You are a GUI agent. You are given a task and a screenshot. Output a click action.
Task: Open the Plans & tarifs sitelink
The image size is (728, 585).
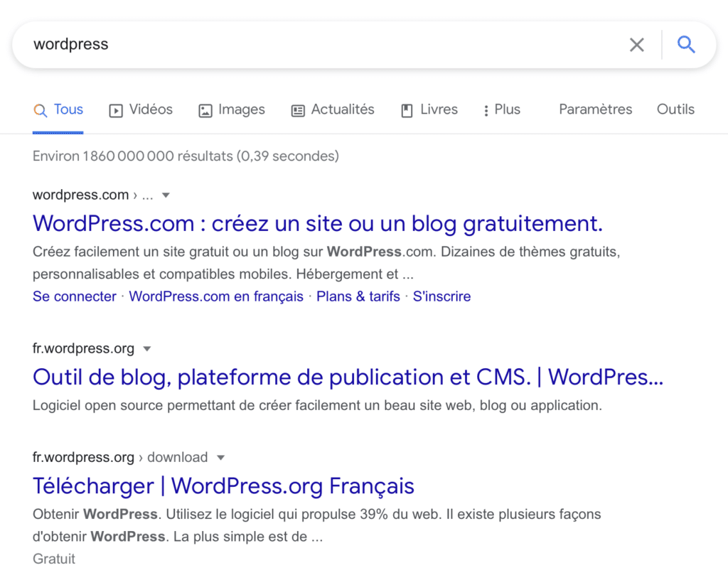click(x=358, y=296)
